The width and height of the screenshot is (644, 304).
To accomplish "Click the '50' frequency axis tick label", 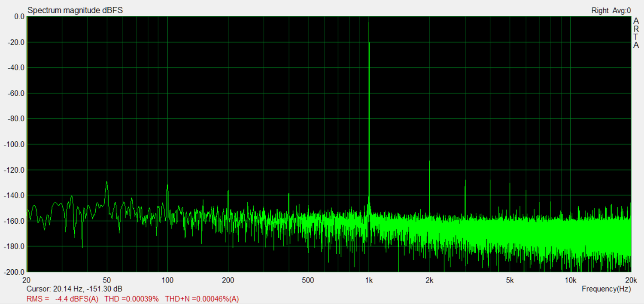I will click(x=107, y=280).
